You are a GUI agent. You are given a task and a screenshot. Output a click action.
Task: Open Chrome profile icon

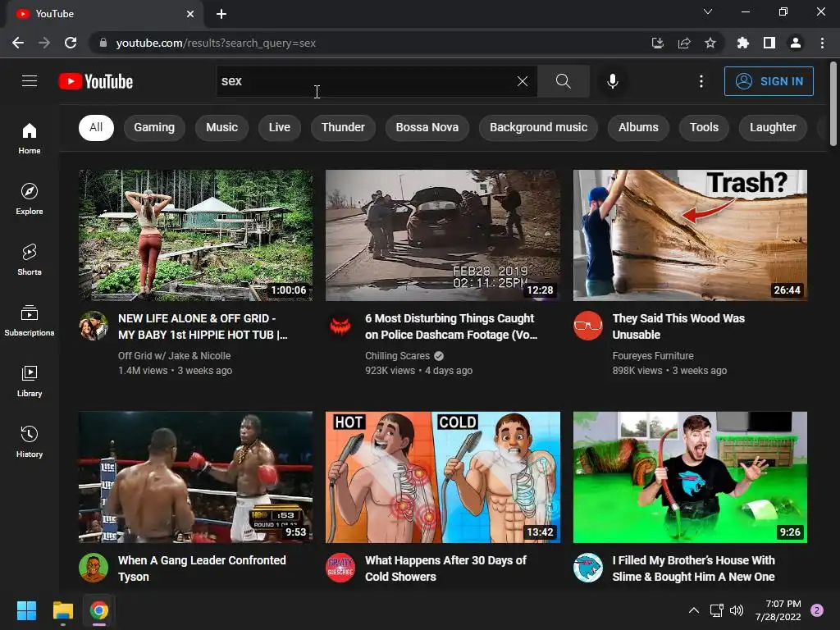click(796, 43)
